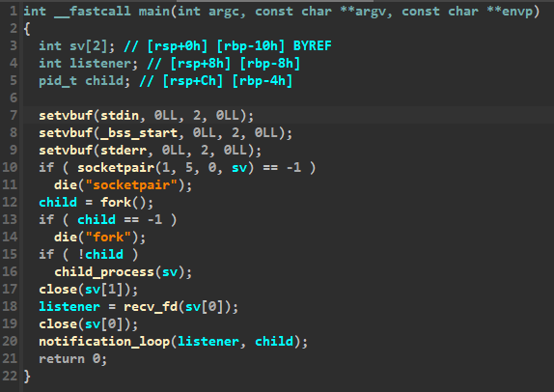Click the main function name on line 1
Image resolution: width=554 pixels, height=392 pixels.
click(x=154, y=12)
